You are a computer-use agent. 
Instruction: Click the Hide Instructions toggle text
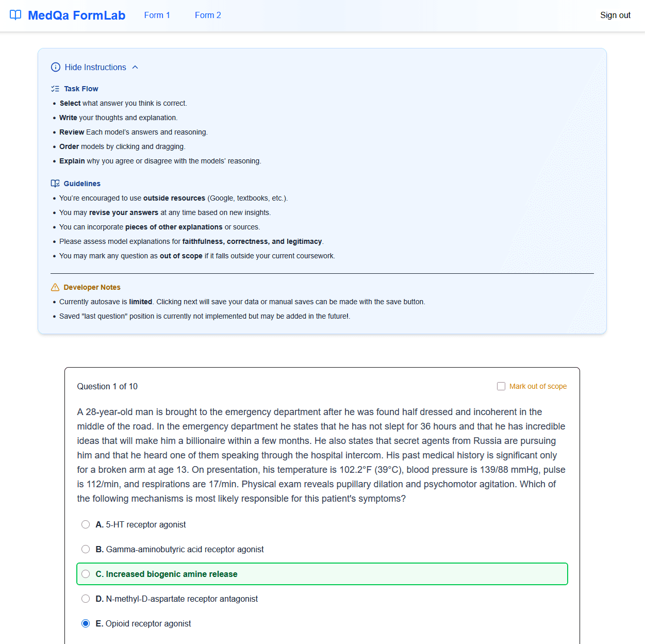coord(95,67)
